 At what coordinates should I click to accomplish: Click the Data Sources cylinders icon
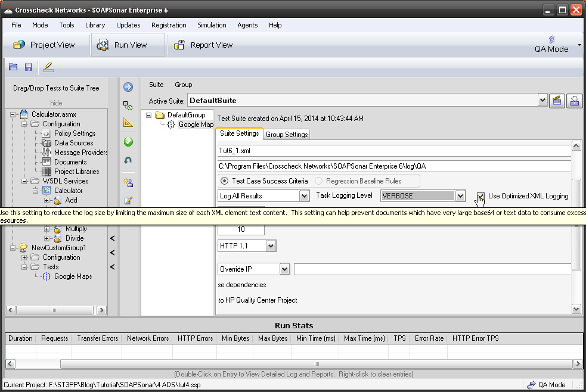pos(46,143)
